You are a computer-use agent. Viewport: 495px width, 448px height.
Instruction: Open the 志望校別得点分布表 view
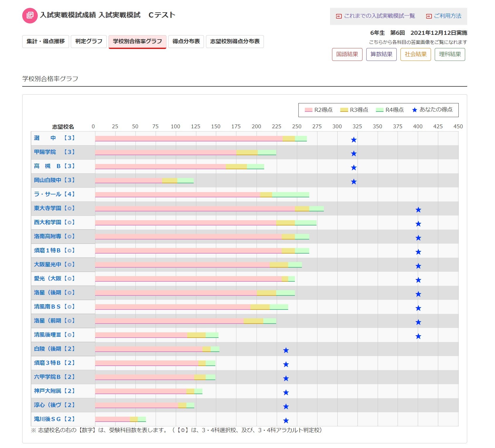(235, 42)
